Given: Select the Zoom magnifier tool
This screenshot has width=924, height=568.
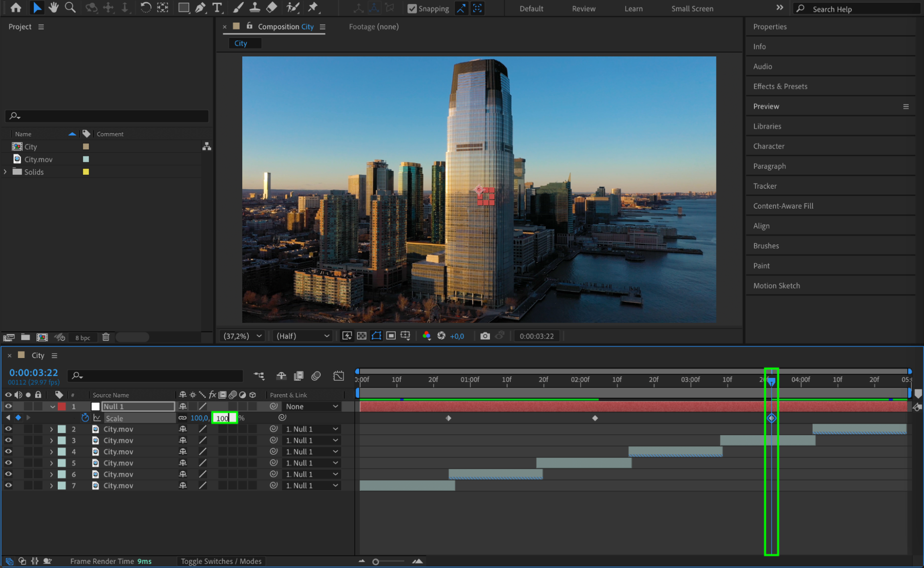Looking at the screenshot, I should 70,8.
